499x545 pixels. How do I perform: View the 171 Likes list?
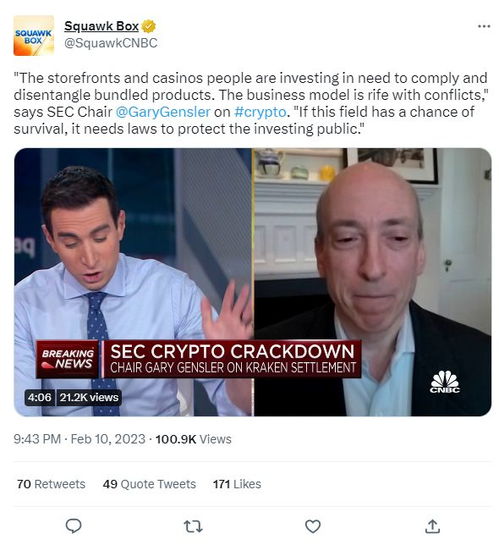237,483
